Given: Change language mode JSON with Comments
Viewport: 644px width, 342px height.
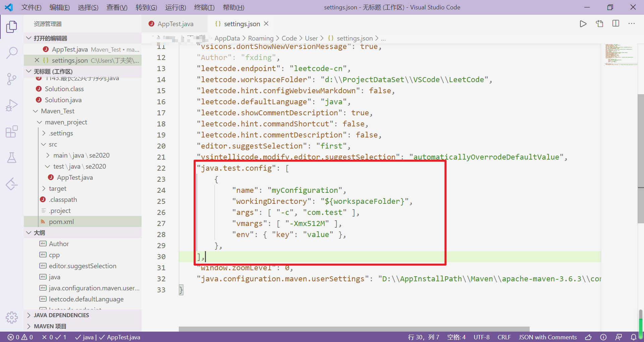Looking at the screenshot, I should click(x=547, y=337).
